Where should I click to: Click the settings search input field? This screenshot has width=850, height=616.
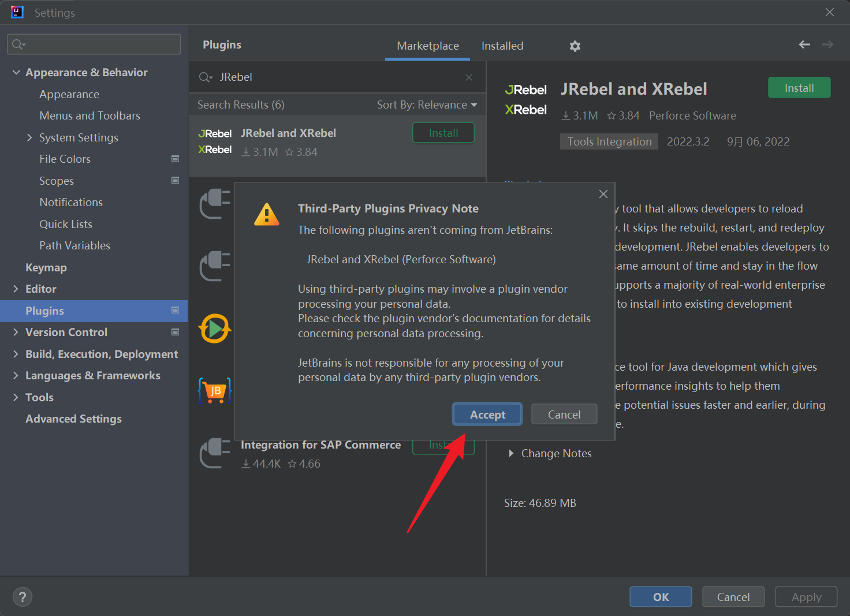pos(94,44)
